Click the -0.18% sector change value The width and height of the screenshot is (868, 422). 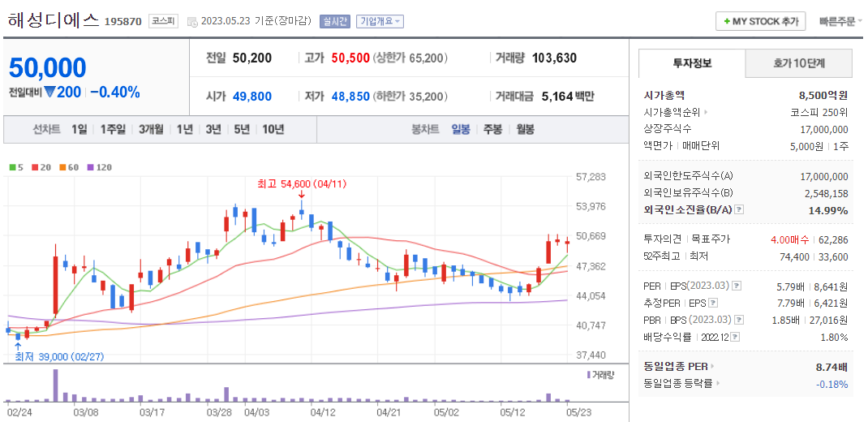[834, 383]
